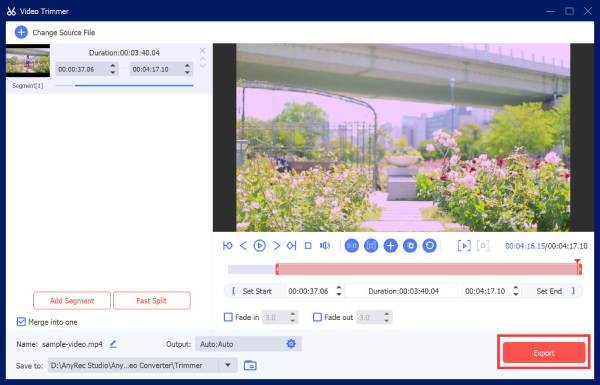
Task: Click the Segment[1] label
Action: 28,86
